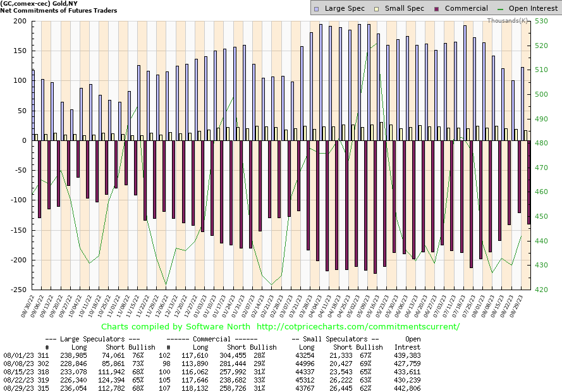Select the Commercial legend label
This screenshot has height=392, width=562.
467,9
